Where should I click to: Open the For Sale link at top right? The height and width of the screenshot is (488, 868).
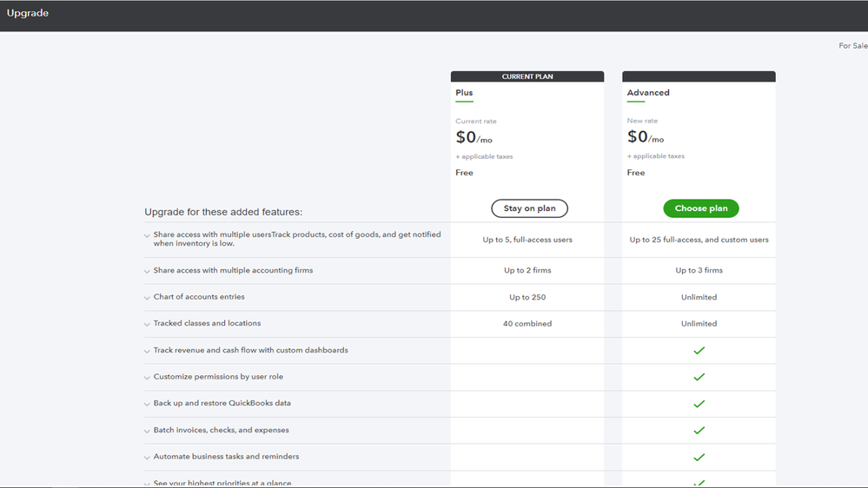click(x=853, y=46)
